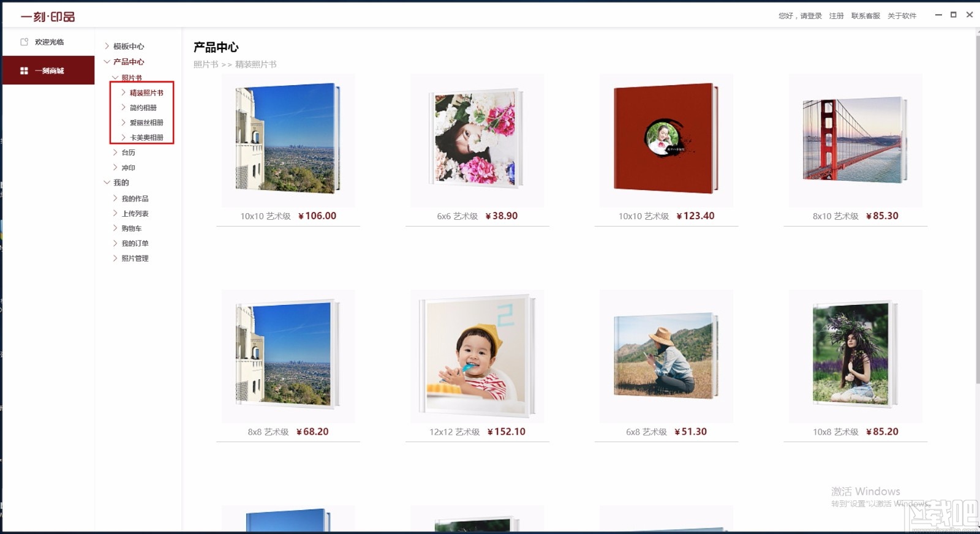This screenshot has width=980, height=534.
Task: Open the 10x8 flower-crown woman book thumbnail
Action: pos(855,356)
